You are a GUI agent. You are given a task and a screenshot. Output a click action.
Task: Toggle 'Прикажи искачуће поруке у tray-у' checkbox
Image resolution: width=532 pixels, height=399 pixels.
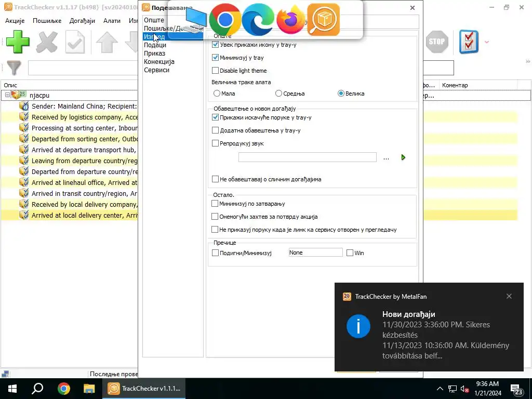[x=215, y=117]
